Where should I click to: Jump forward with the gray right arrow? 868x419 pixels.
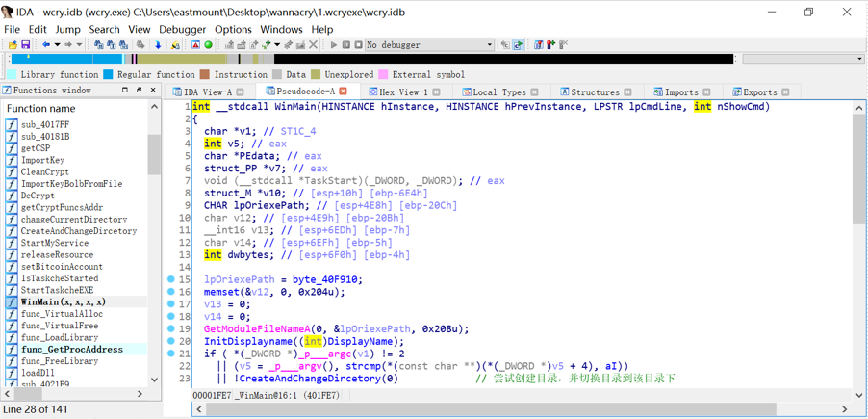tap(68, 45)
